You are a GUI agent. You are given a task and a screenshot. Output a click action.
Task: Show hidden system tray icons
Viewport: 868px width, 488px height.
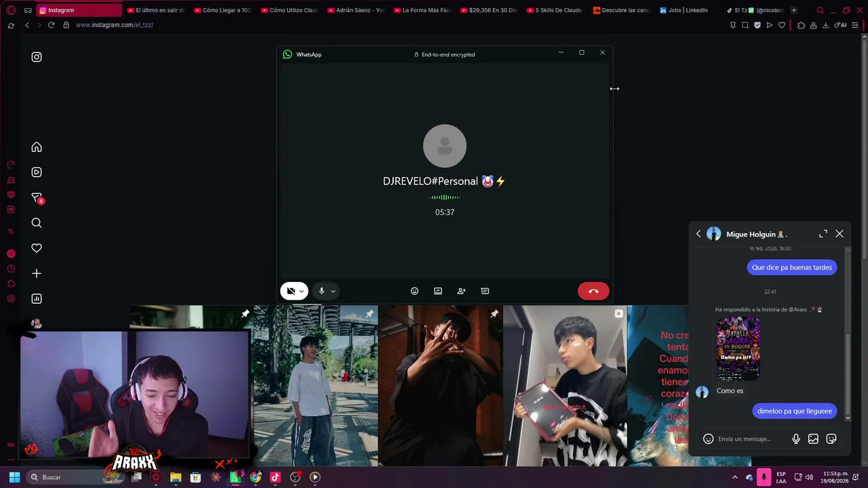pyautogui.click(x=734, y=477)
